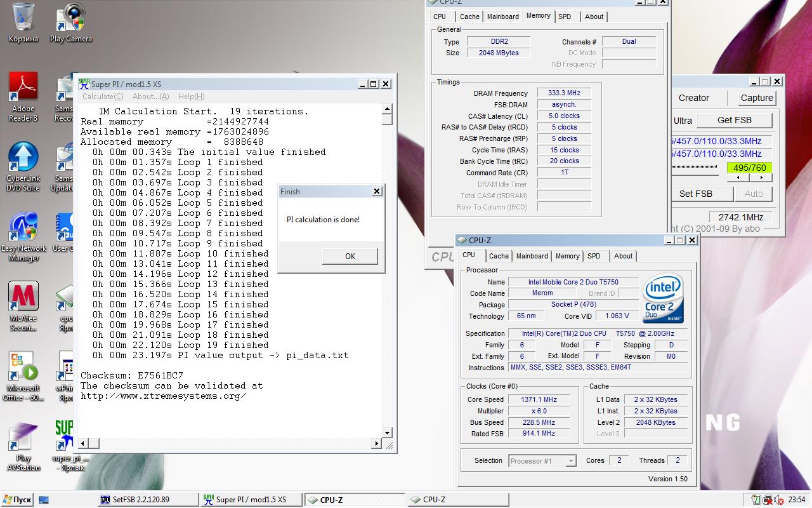Click Get FSB button in SetFSB
This screenshot has width=812, height=508.
tap(735, 120)
